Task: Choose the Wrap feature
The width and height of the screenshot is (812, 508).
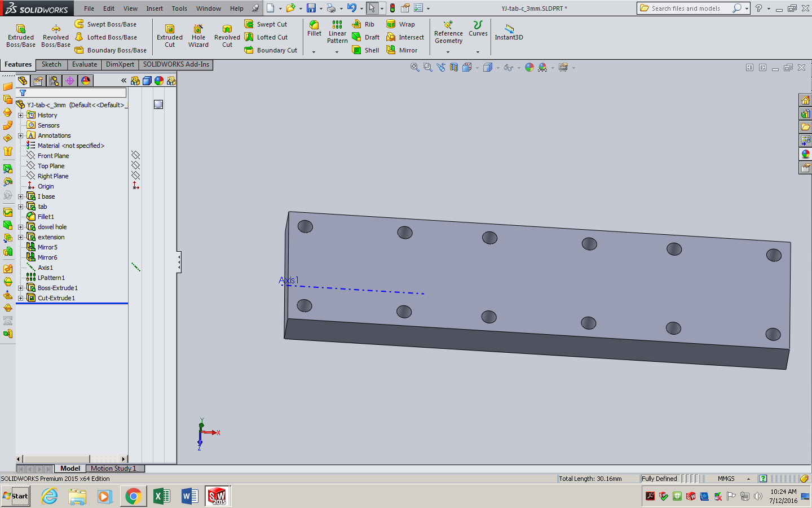Action: click(400, 24)
